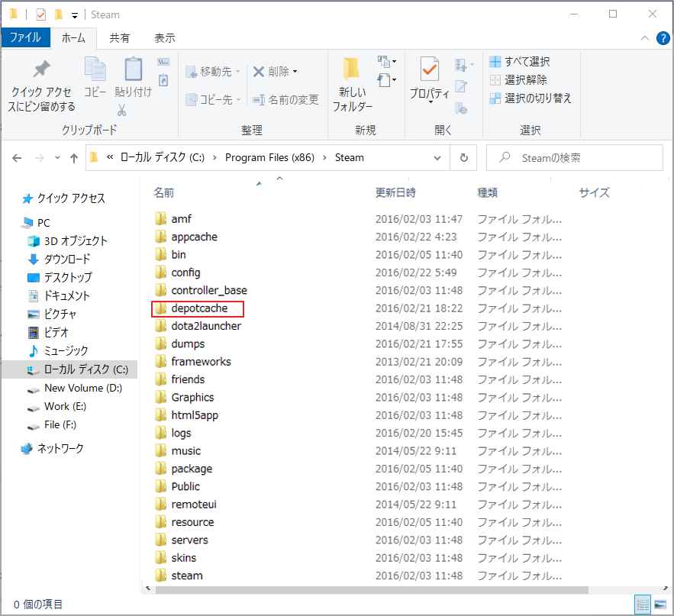Viewport: 674px width, 616px height.
Task: Go back with the left arrow button
Action: (17, 158)
